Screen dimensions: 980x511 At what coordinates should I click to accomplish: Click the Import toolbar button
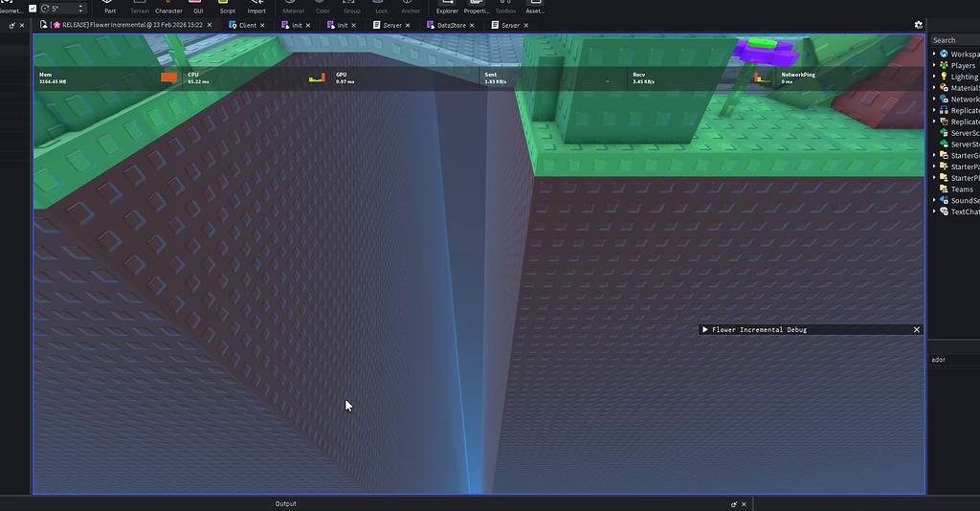pos(256,7)
